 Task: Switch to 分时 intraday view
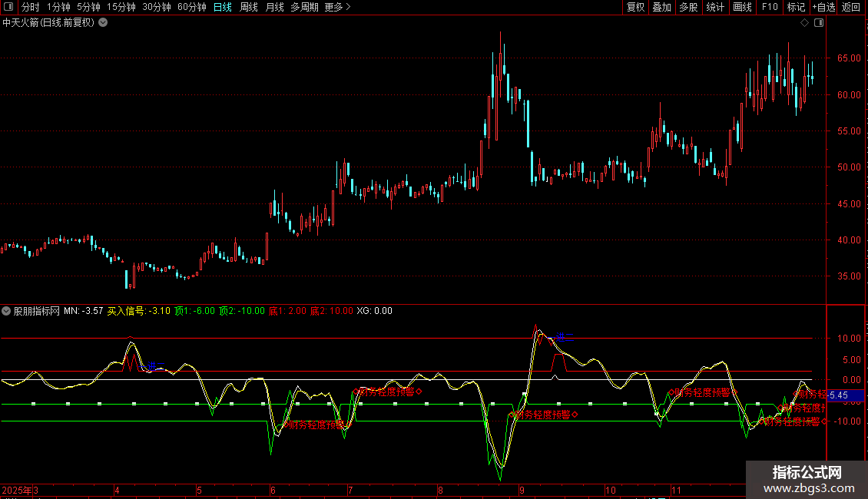click(31, 7)
